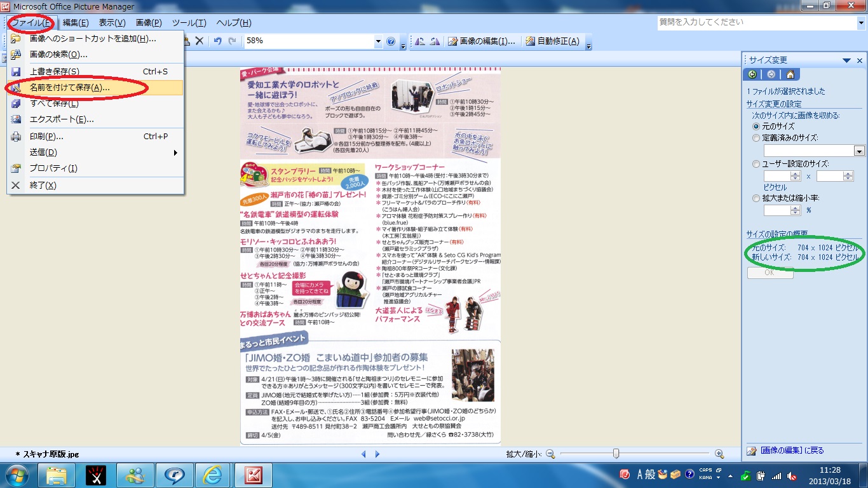Open the 58% zoom dropdown arrow

pyautogui.click(x=377, y=41)
